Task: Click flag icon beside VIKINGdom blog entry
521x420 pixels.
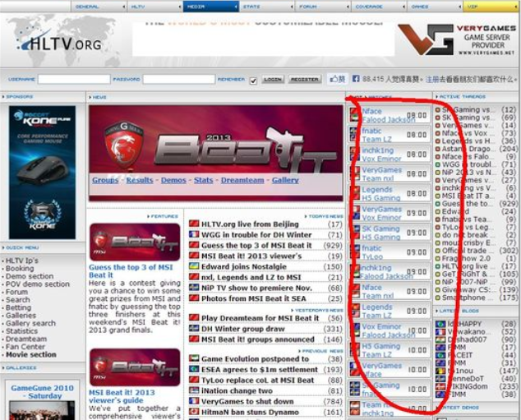Action: (x=440, y=386)
